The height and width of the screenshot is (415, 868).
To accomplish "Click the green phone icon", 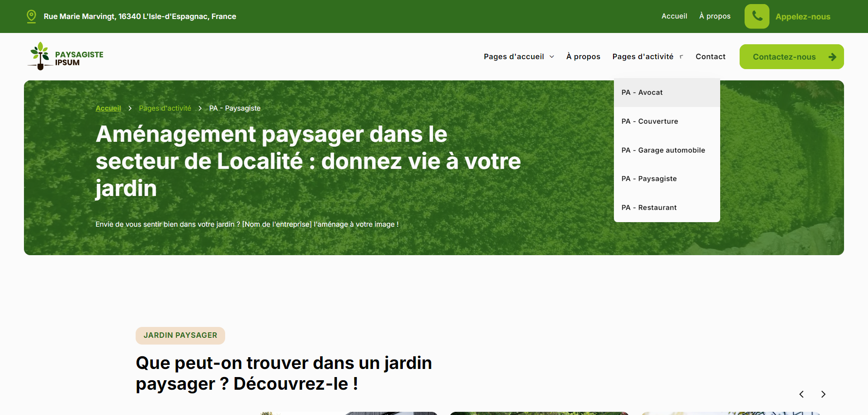I will (x=757, y=16).
